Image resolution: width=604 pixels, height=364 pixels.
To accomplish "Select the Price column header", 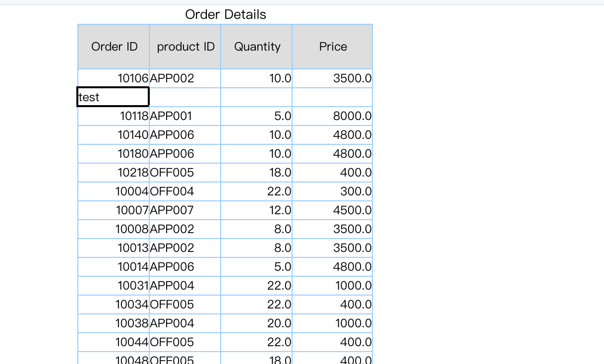I will (332, 47).
